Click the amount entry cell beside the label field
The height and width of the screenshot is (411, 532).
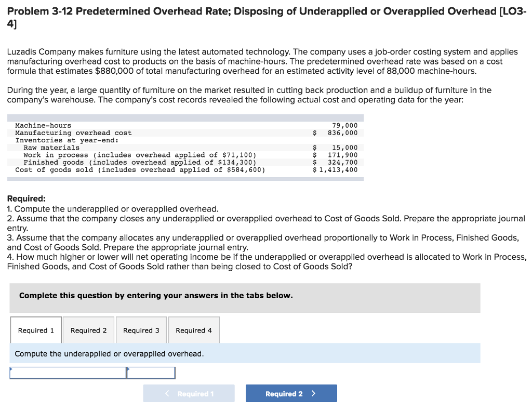[x=151, y=373]
